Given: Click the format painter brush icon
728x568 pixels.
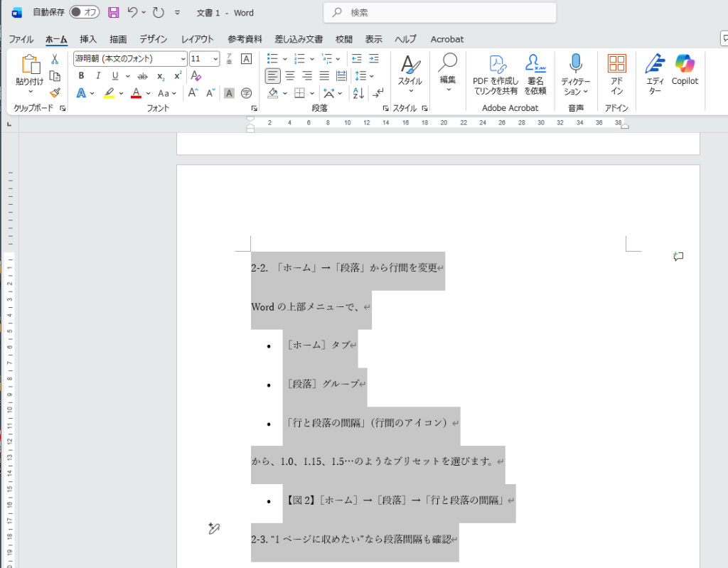Looking at the screenshot, I should [55, 92].
